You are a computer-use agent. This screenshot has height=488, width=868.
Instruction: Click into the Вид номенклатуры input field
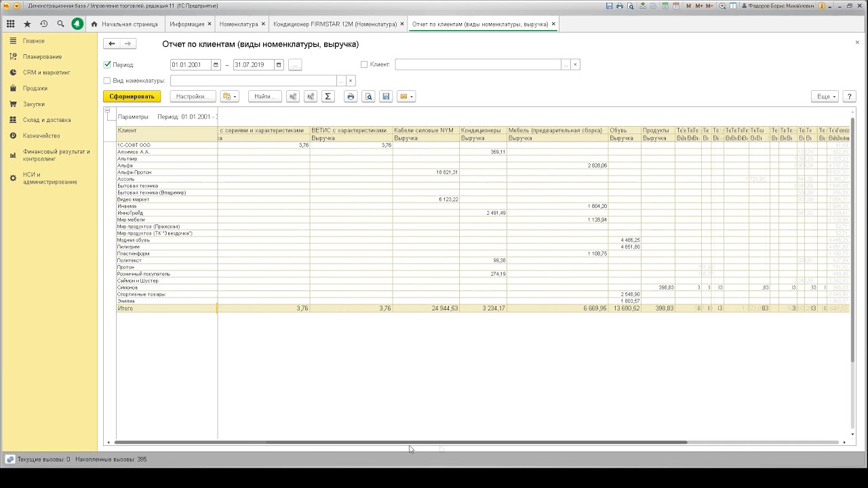253,81
